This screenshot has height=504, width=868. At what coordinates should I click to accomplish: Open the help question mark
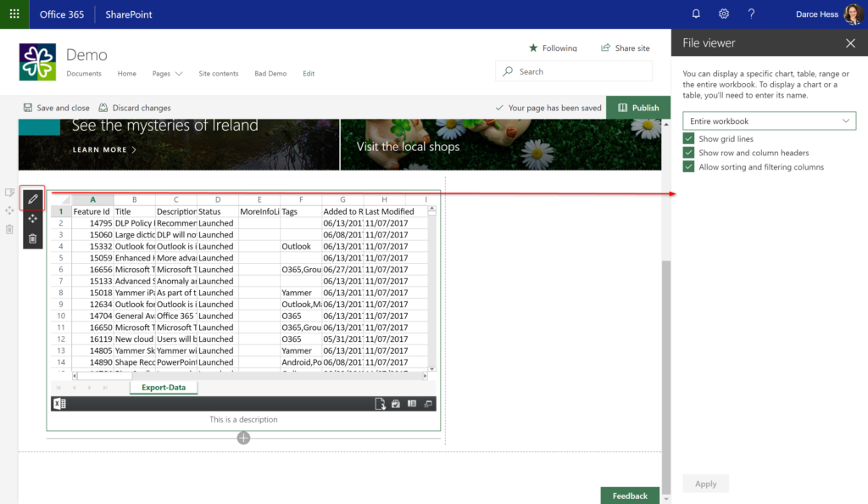[751, 14]
